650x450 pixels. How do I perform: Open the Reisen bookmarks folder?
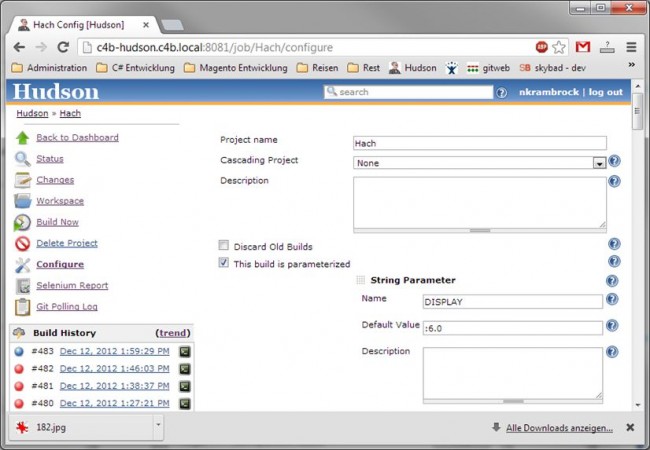click(x=317, y=68)
